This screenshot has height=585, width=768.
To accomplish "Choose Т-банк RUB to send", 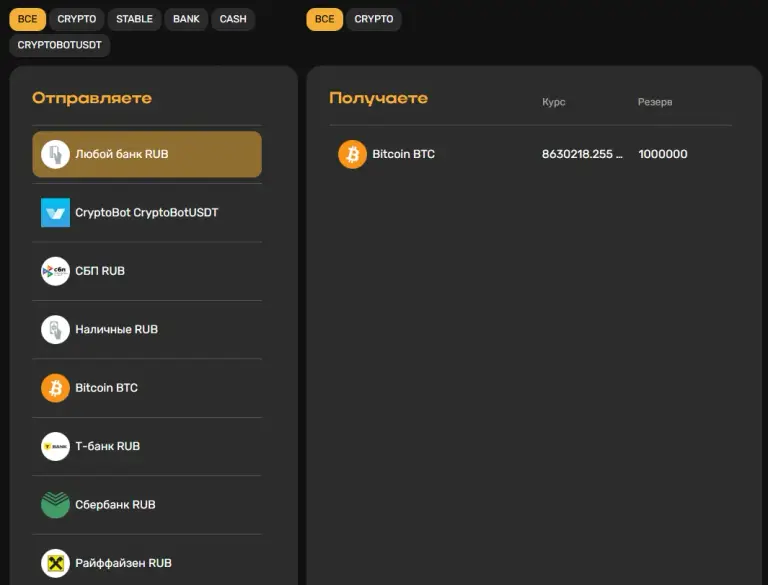I will [x=147, y=446].
